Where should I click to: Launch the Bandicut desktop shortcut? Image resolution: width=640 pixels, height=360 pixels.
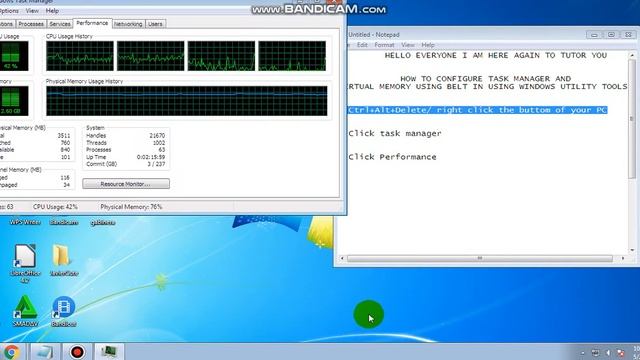pos(64,311)
